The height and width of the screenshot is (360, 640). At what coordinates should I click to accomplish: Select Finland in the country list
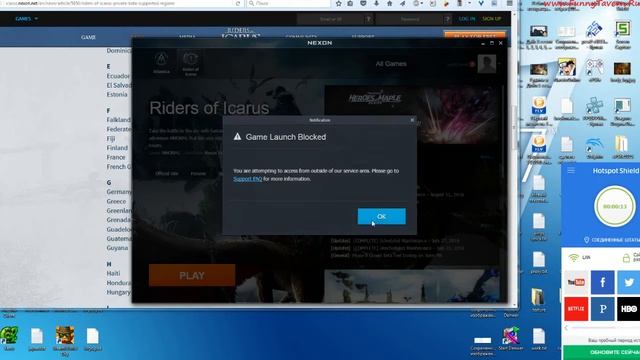pos(117,148)
